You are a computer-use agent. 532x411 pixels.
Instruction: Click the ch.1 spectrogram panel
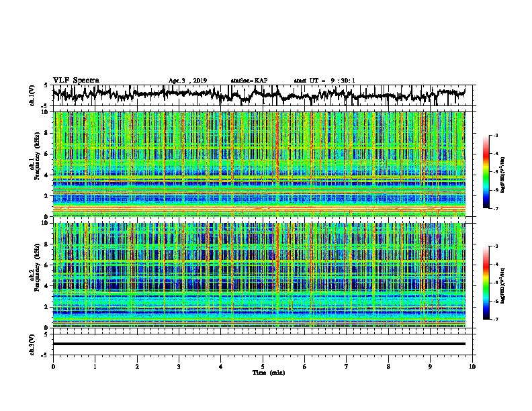click(259, 164)
